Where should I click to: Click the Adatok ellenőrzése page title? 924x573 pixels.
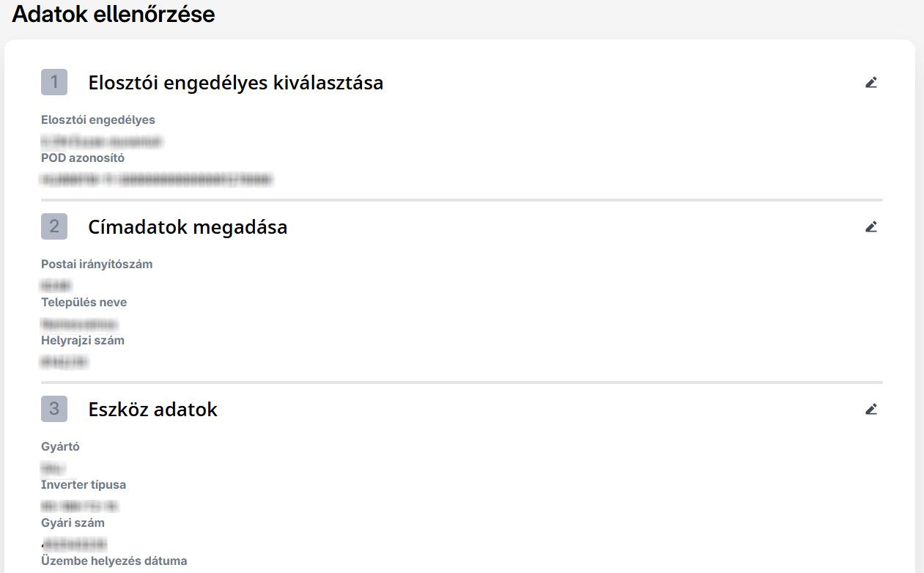[114, 14]
